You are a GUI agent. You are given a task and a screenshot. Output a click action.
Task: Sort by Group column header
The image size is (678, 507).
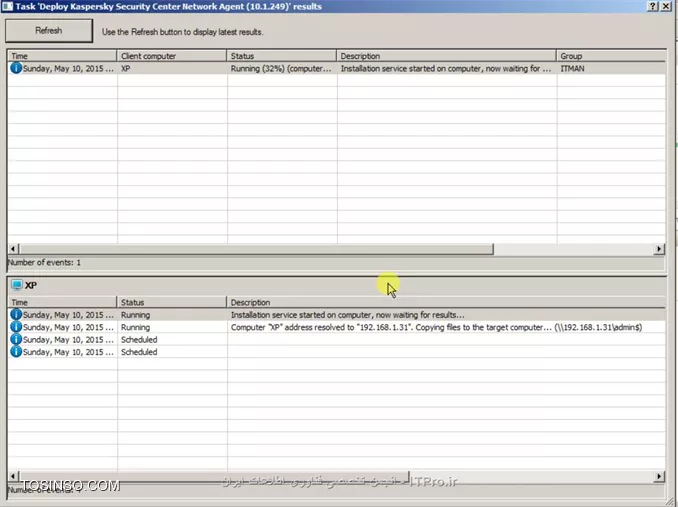611,56
